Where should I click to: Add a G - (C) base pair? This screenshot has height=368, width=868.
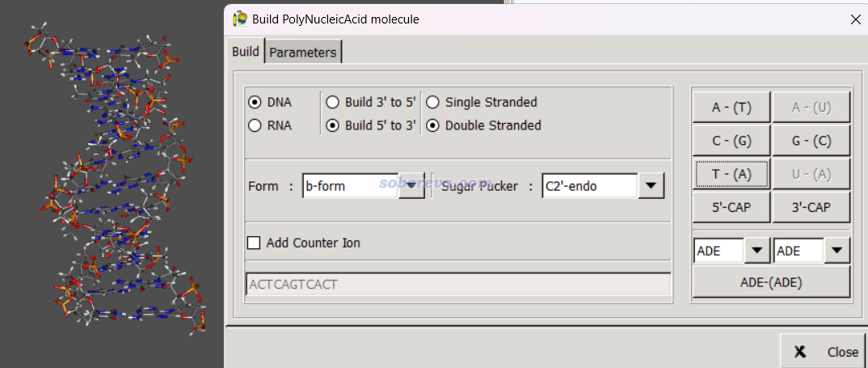tap(811, 141)
